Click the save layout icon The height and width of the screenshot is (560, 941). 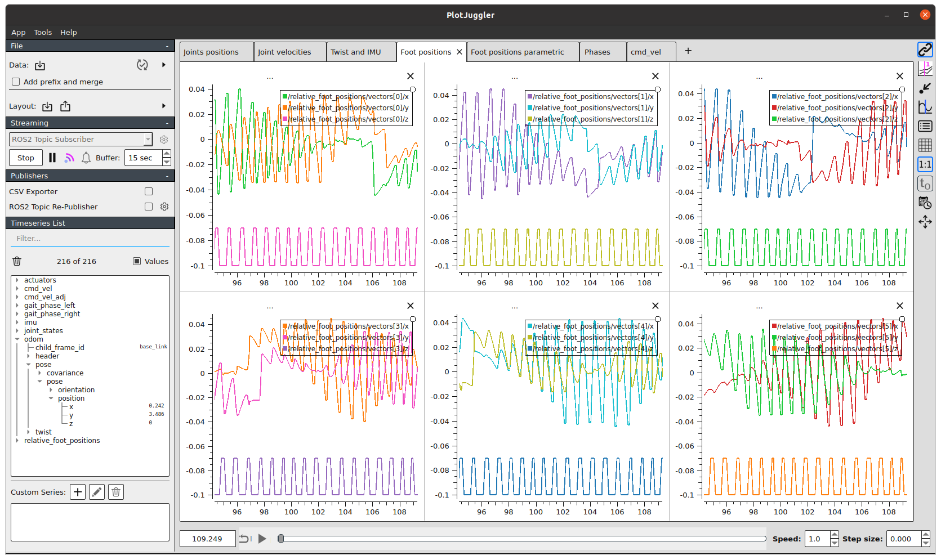[65, 106]
